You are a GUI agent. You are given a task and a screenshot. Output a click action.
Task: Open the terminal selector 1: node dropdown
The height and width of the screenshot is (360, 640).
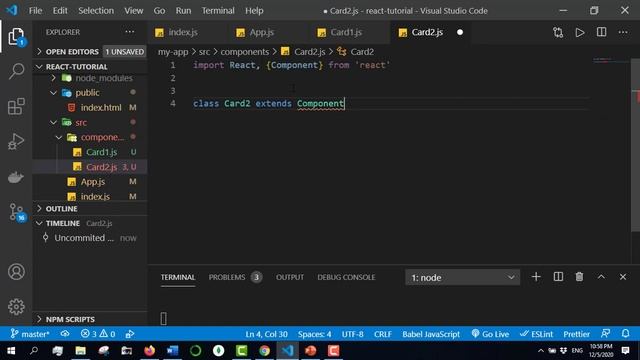[x=462, y=278]
